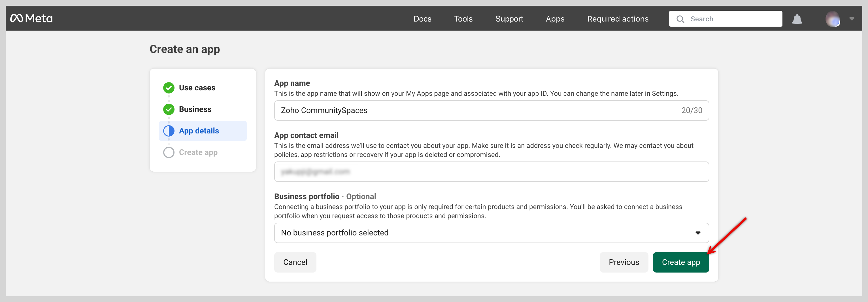Click the App contact email field
The height and width of the screenshot is (302, 868).
491,172
